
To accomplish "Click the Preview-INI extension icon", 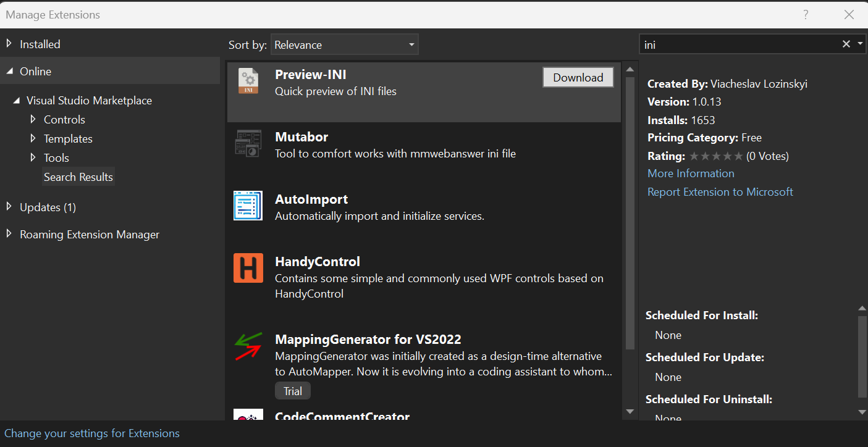I will click(x=248, y=81).
